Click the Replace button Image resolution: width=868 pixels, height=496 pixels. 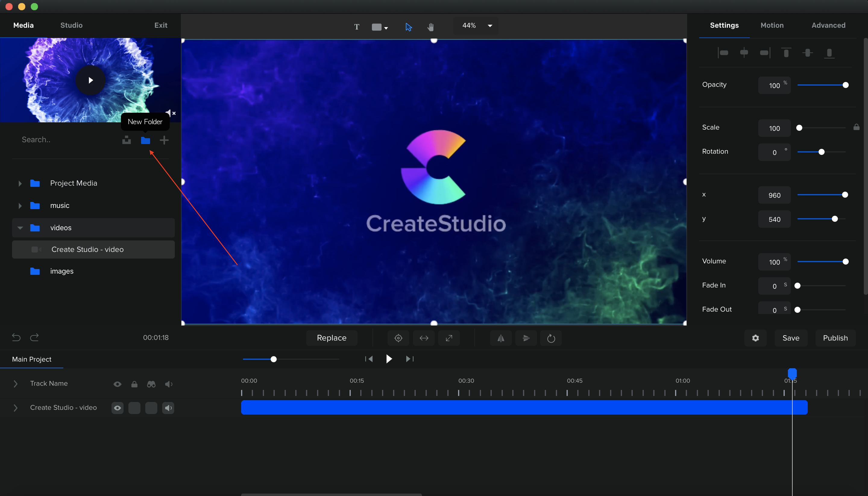click(332, 338)
